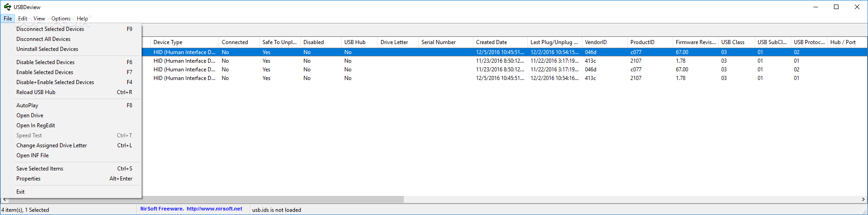Click firmware value 67.00 in the highlighted row
This screenshot has height=215, width=868.
coord(682,52)
